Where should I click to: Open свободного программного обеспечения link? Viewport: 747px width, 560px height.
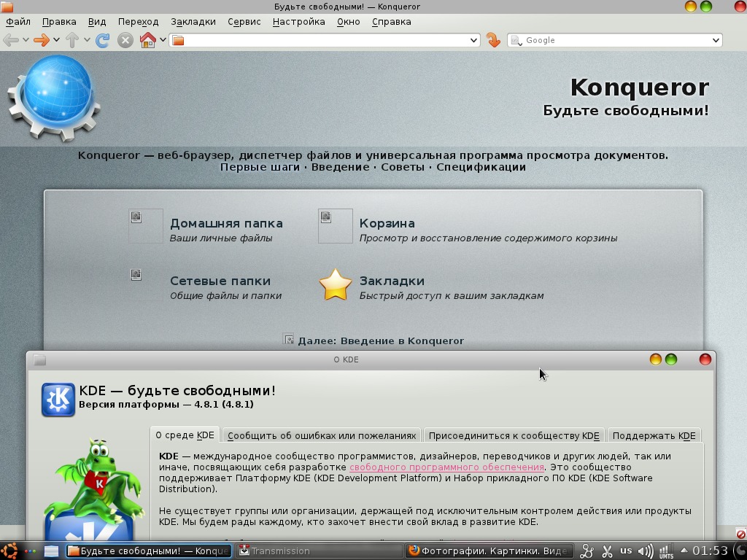tap(447, 467)
